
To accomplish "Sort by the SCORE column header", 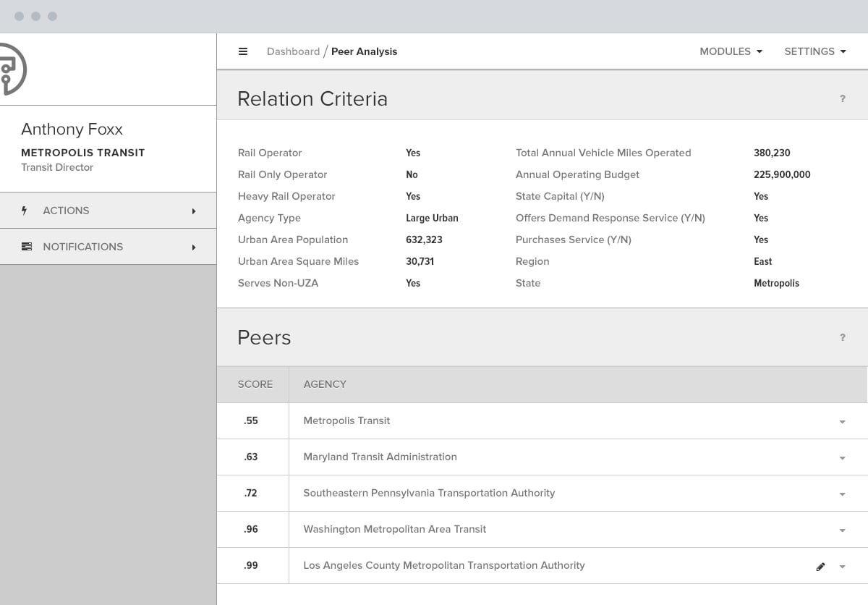I will coord(255,384).
